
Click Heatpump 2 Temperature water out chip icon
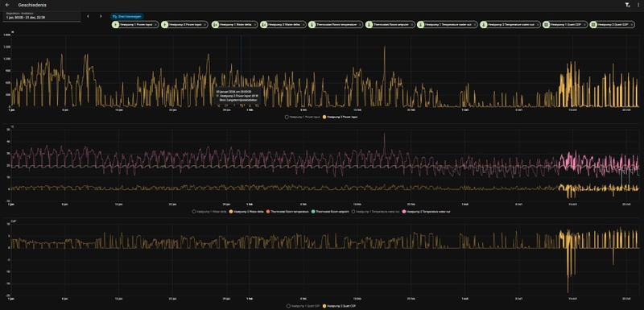[x=484, y=25]
